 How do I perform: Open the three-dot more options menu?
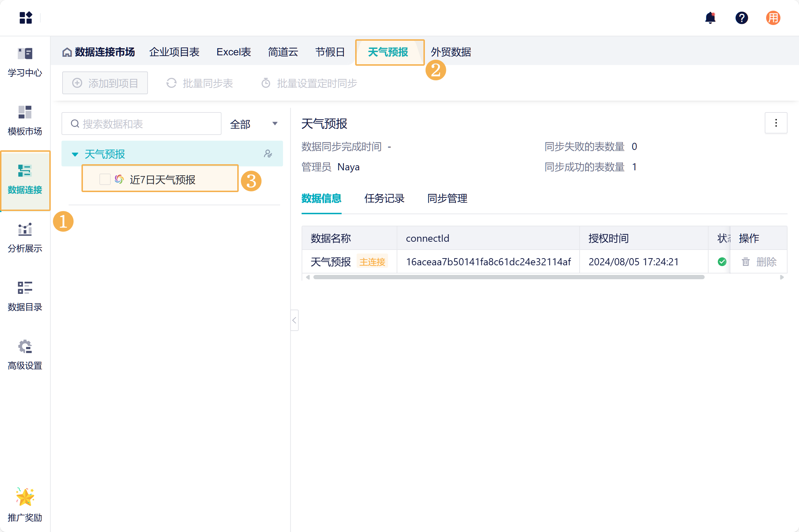[x=776, y=123]
